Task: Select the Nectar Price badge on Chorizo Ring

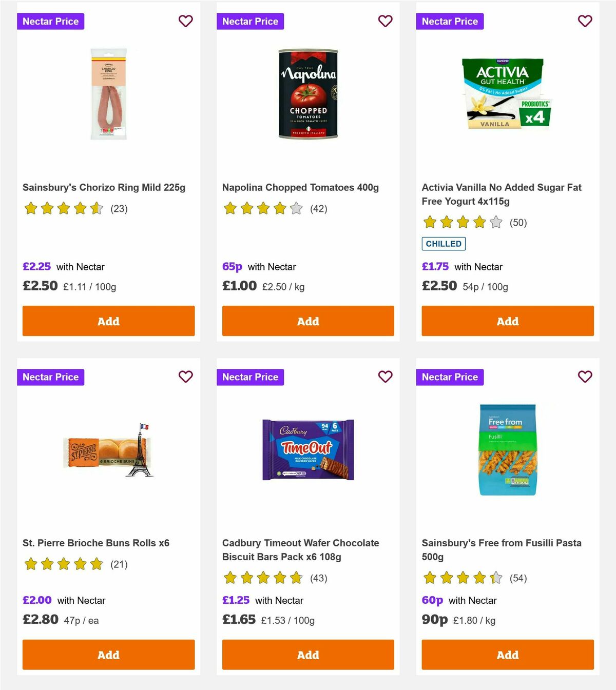Action: [x=50, y=21]
